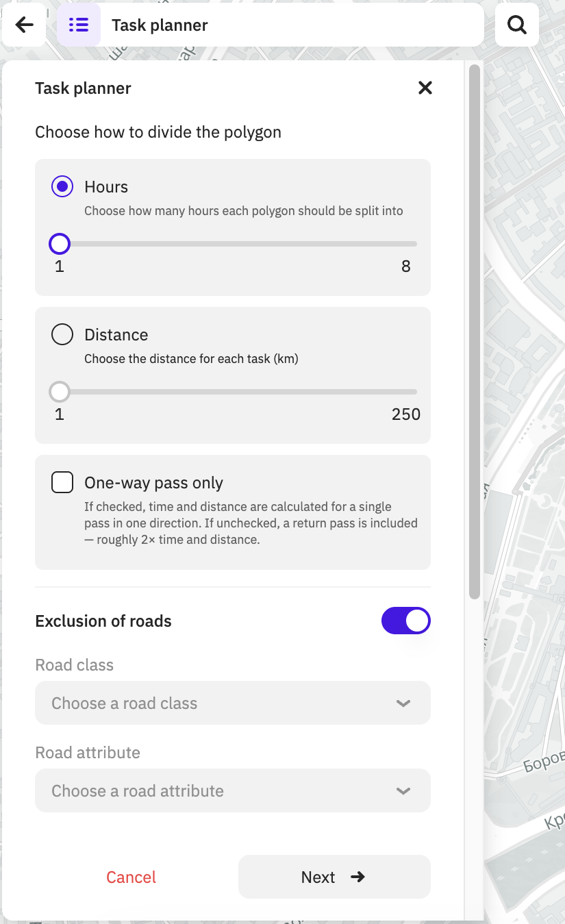This screenshot has width=565, height=924.
Task: Click the arrow on the Next button
Action: coord(358,877)
